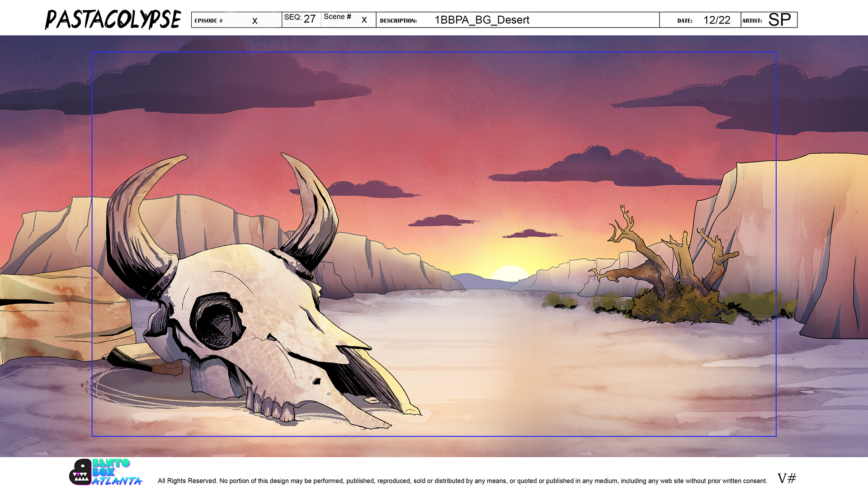Click the PASTACOLYPSE title logo
Image resolution: width=868 pixels, height=488 pixels.
click(x=113, y=20)
